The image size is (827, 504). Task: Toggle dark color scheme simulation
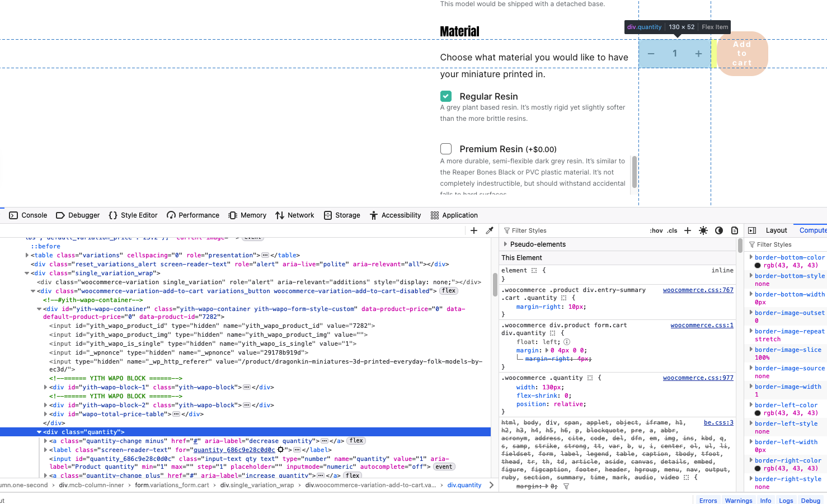pos(719,230)
